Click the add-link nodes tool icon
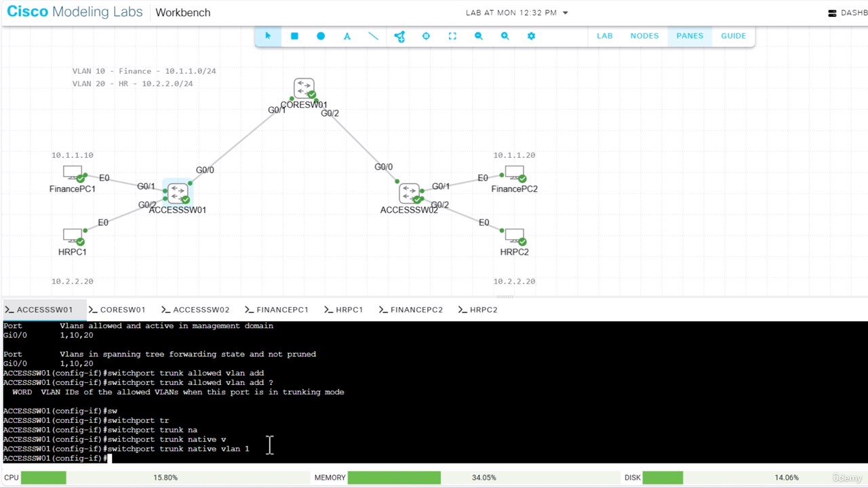The width and height of the screenshot is (868, 488). click(399, 36)
